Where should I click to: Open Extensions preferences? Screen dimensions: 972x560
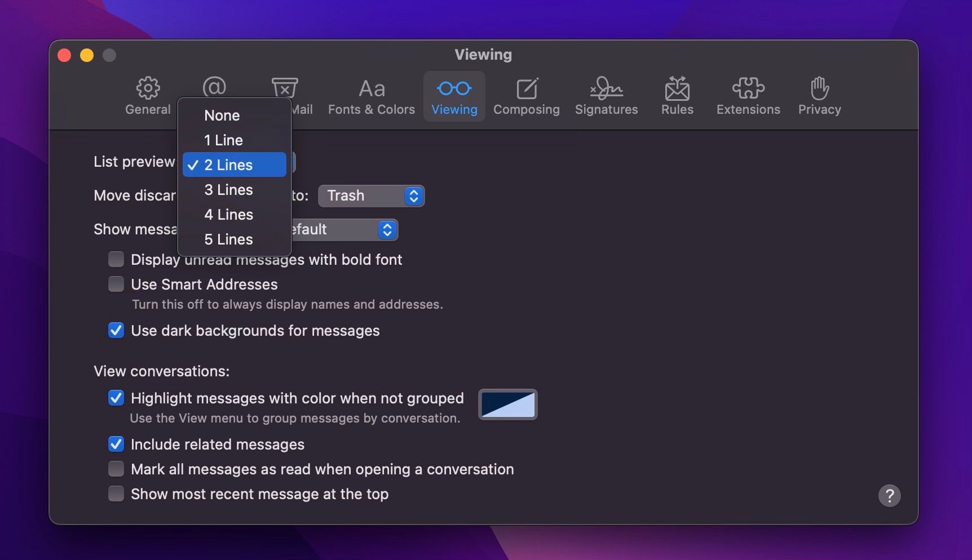748,96
